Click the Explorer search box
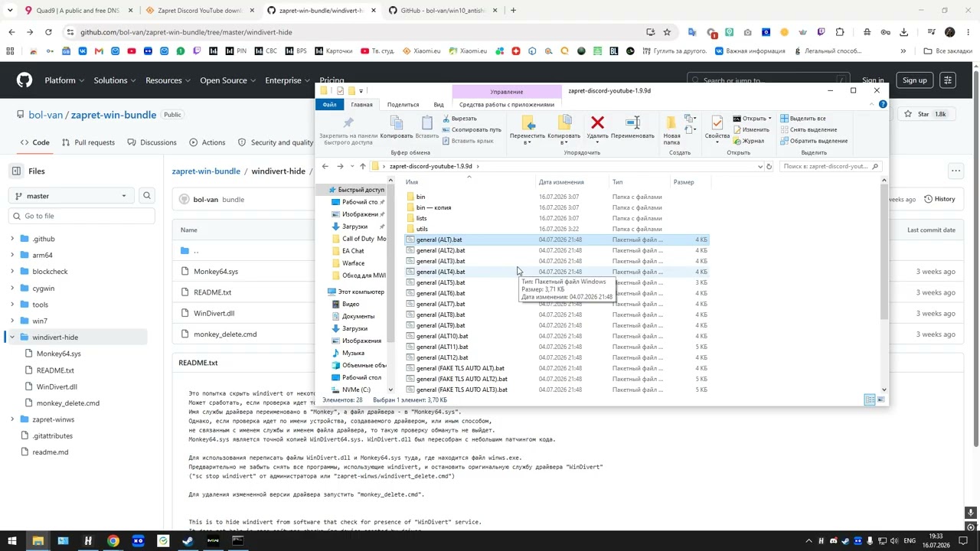This screenshot has width=980, height=551. click(x=831, y=166)
